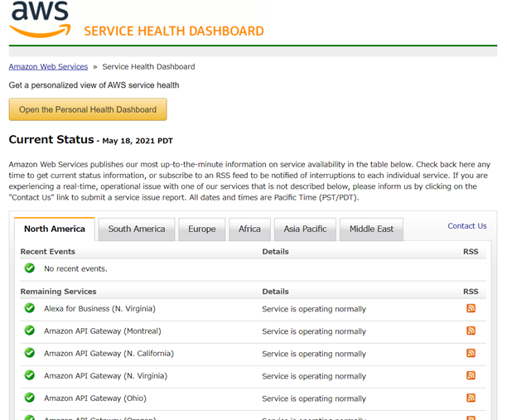507x420 pixels.
Task: Click status details for Alexa for Business
Action: (314, 309)
